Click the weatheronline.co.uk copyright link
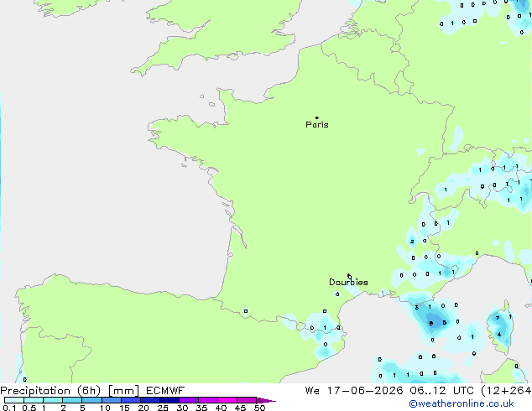 click(462, 403)
